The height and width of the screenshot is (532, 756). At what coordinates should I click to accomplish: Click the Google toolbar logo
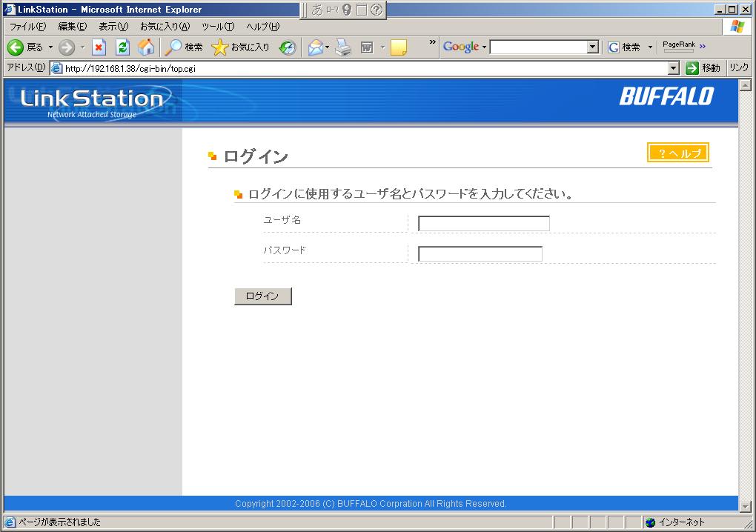pyautogui.click(x=461, y=47)
